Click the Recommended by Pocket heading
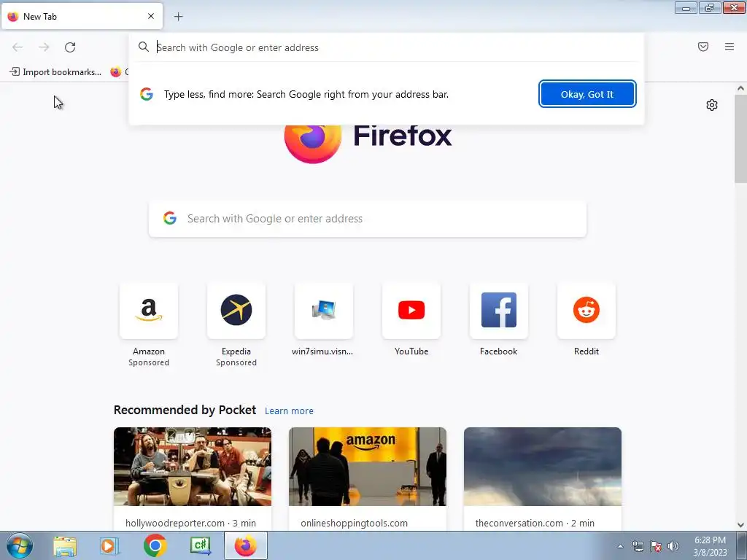Viewport: 747px width, 560px height. click(x=185, y=410)
